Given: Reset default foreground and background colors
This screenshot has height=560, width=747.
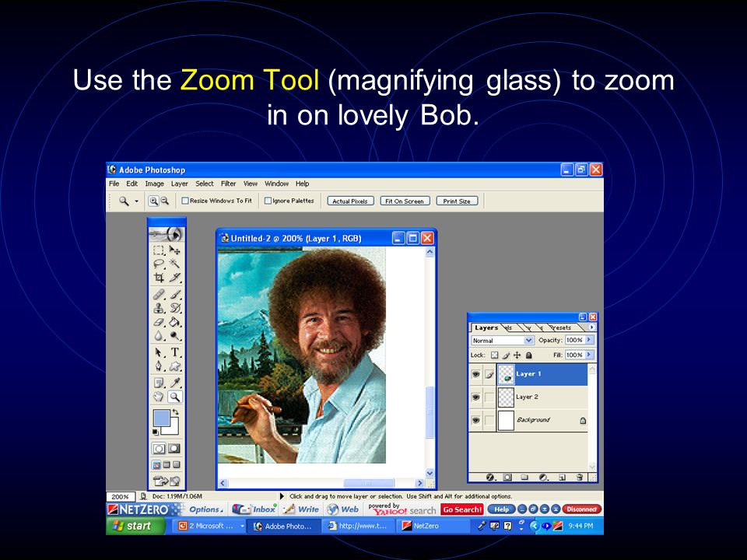Looking at the screenshot, I should click(x=156, y=432).
